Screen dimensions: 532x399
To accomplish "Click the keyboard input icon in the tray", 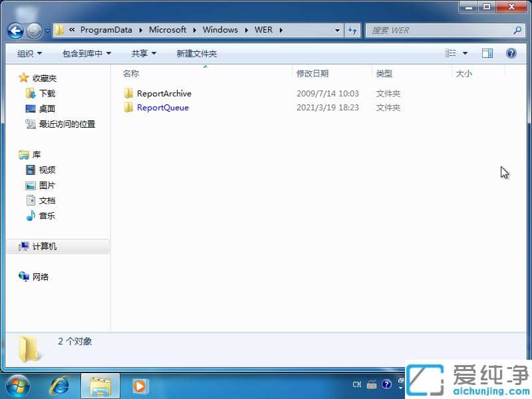I will 372,384.
